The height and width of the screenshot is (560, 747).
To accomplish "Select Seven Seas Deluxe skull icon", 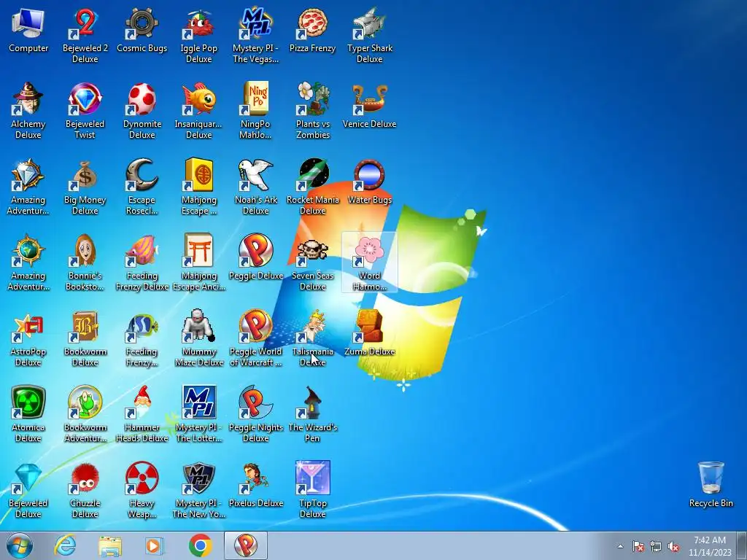I will tap(312, 262).
